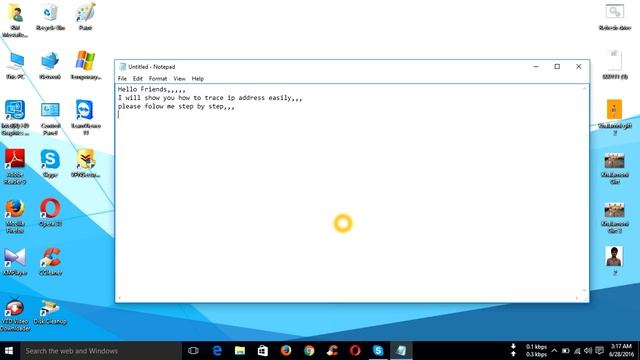640x360 pixels.
Task: Select the TeamViewer desktop shortcut
Action: click(85, 117)
